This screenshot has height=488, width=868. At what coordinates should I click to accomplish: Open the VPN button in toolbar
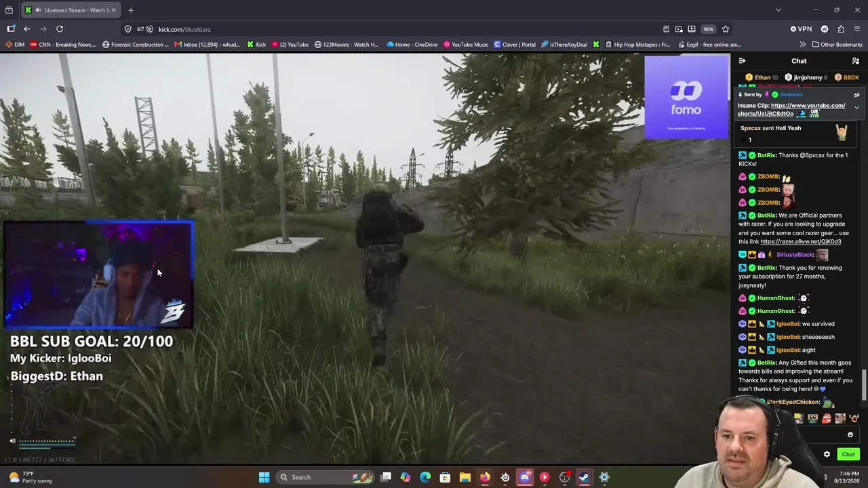801,29
